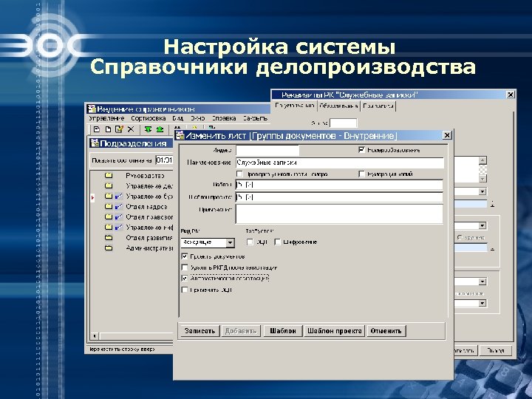
Task: Toggle Нумерация копий checkbox
Action: tap(361, 174)
